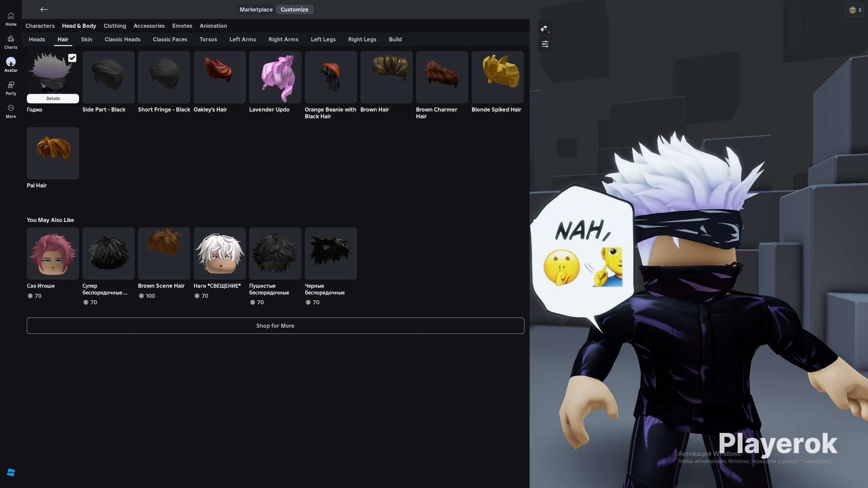The height and width of the screenshot is (488, 868).
Task: Click the 'You May Also Like' heading
Action: [x=50, y=220]
